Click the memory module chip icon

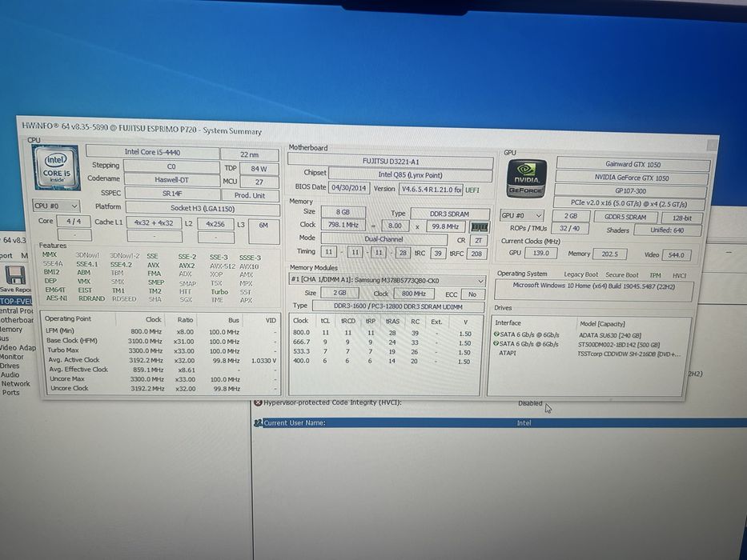click(x=479, y=227)
